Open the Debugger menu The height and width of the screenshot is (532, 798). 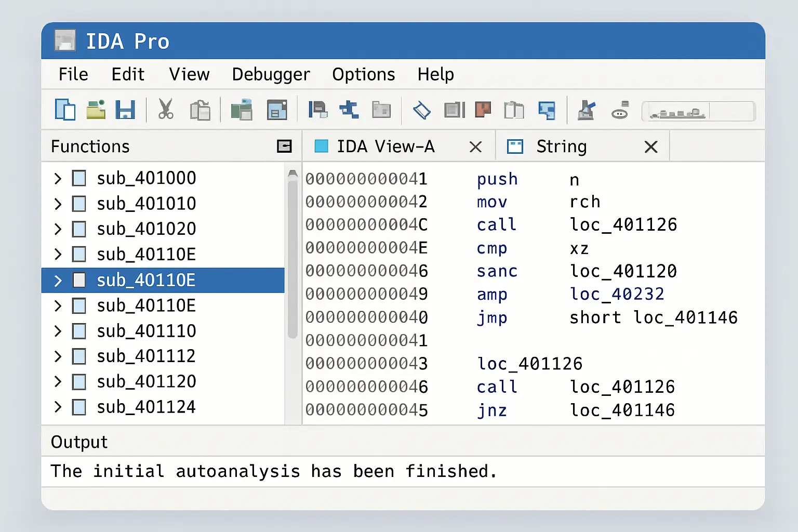tap(271, 74)
